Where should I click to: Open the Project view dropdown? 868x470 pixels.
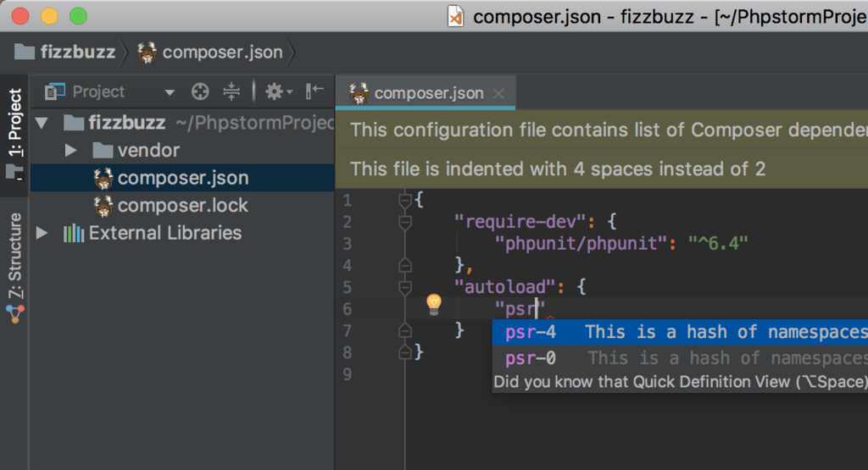tap(170, 92)
